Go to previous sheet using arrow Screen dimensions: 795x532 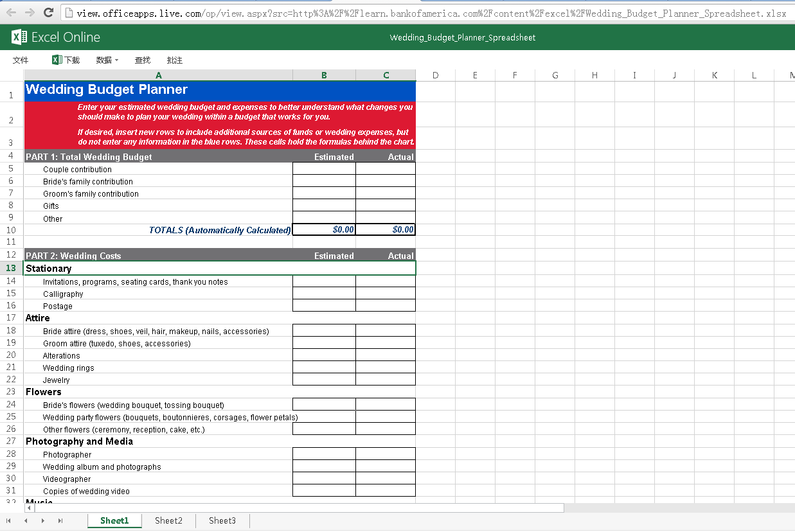click(26, 520)
